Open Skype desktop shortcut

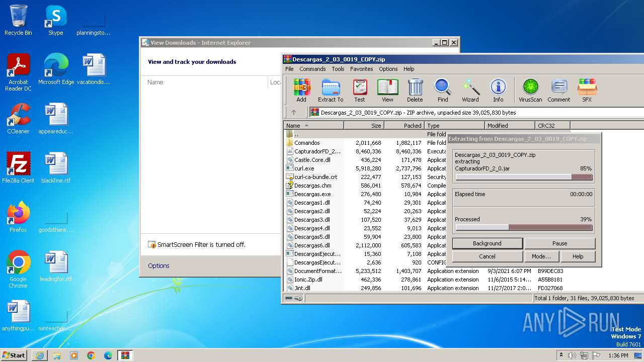click(x=55, y=20)
